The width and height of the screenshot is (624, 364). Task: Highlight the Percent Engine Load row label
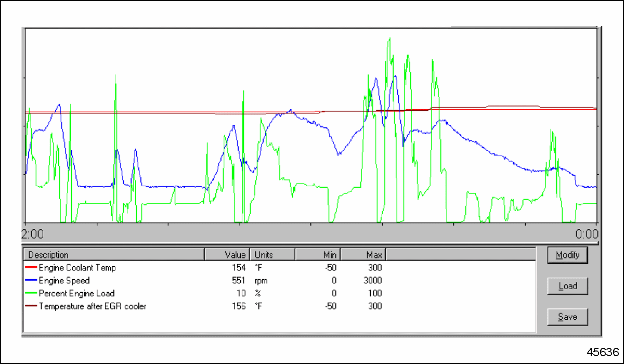pyautogui.click(x=76, y=293)
